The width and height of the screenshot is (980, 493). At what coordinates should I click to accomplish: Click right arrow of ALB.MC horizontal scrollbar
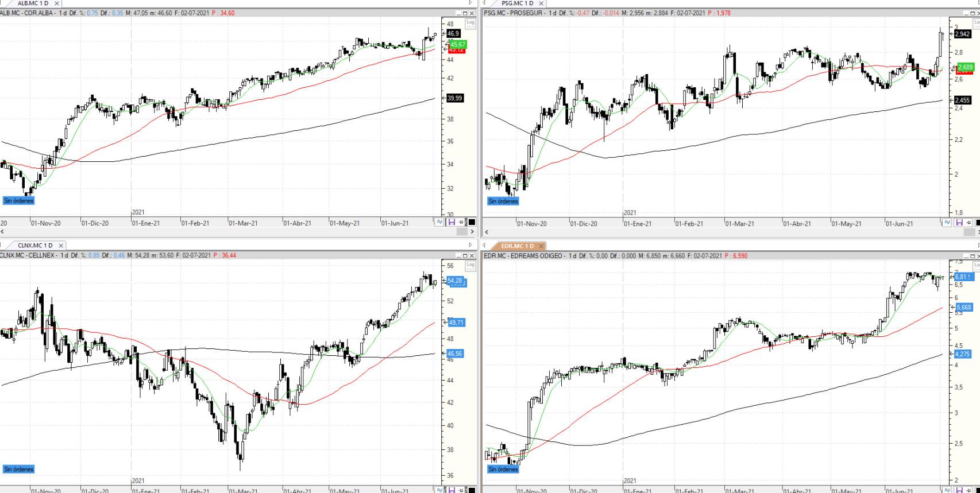click(472, 232)
